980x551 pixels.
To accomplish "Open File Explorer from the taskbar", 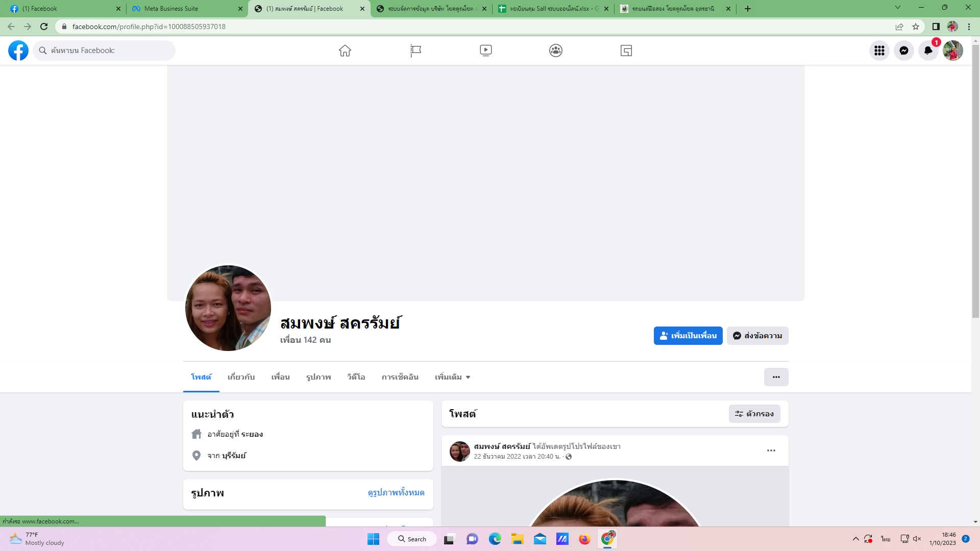I will coord(518,539).
